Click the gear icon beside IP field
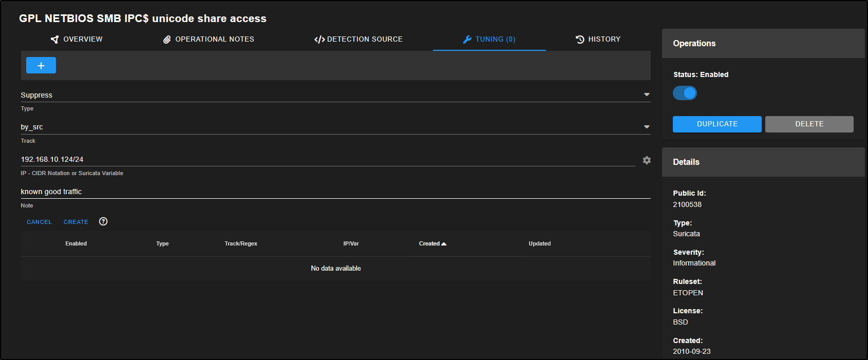 click(x=647, y=160)
